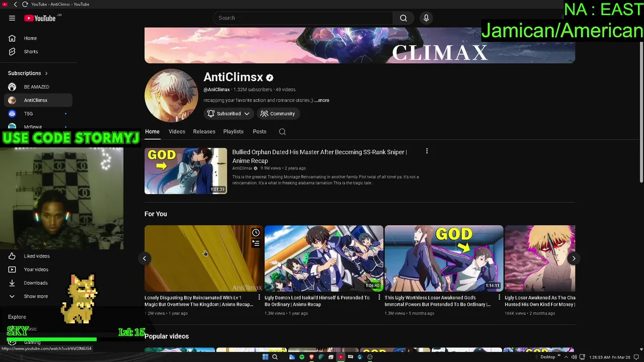Open the Ugly Loser Awakened video thumbnail
This screenshot has width=644, height=362.
click(x=540, y=258)
